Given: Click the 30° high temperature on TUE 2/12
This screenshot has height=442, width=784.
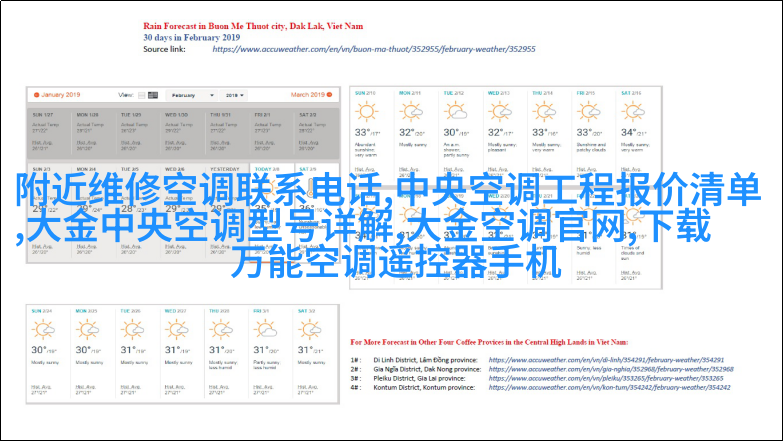Looking at the screenshot, I should coord(451,132).
